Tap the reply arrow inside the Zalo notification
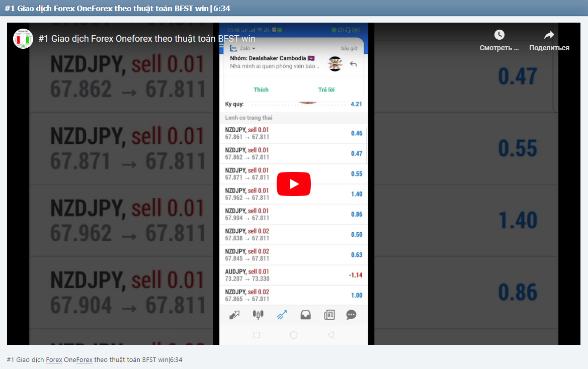 click(x=353, y=64)
